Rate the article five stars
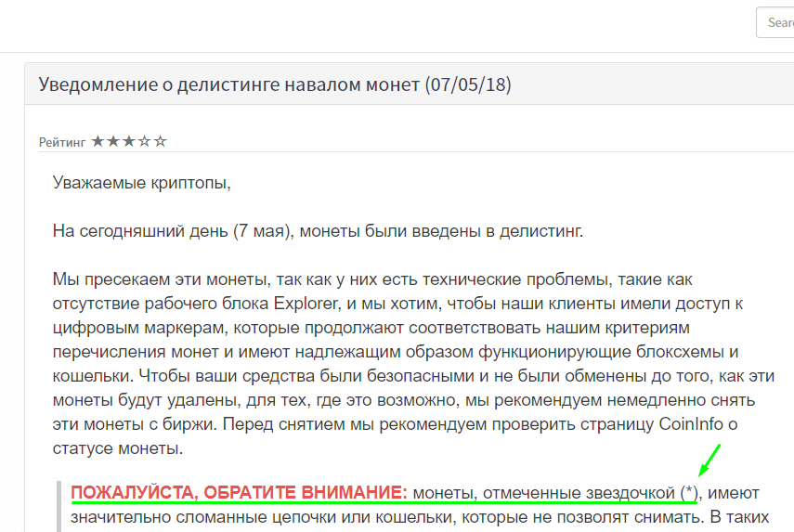Viewport: 794px width, 532px height. tap(160, 141)
